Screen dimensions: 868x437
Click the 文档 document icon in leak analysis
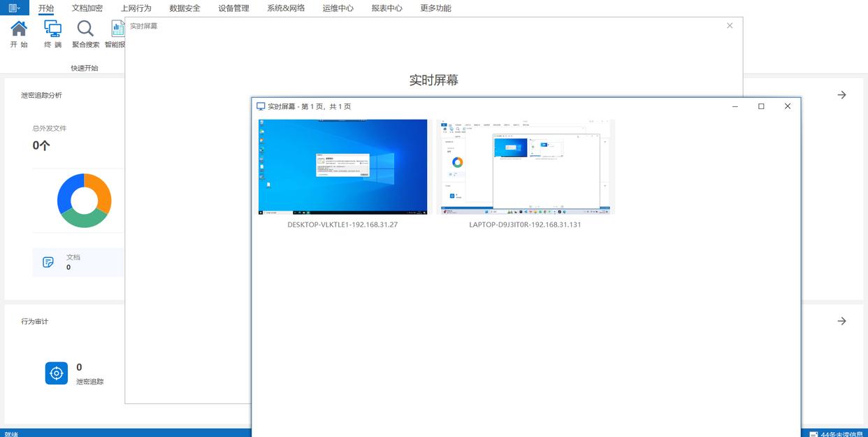(x=48, y=262)
